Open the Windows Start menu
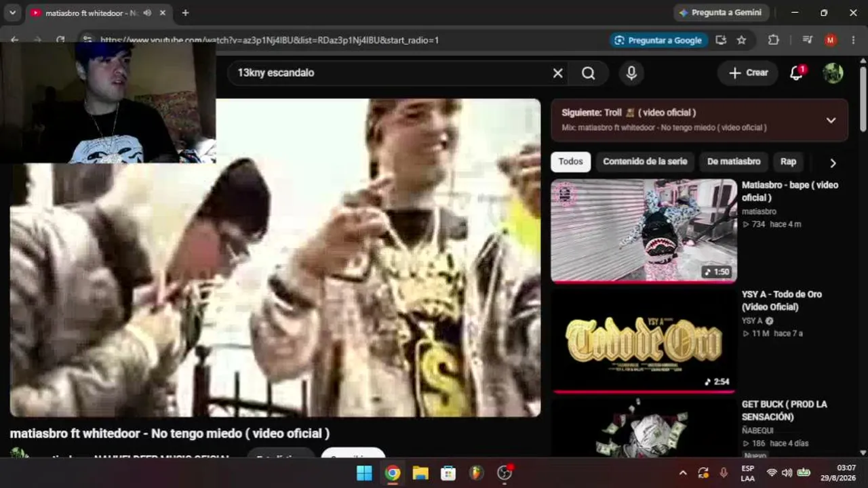Image resolution: width=868 pixels, height=488 pixels. pos(364,473)
